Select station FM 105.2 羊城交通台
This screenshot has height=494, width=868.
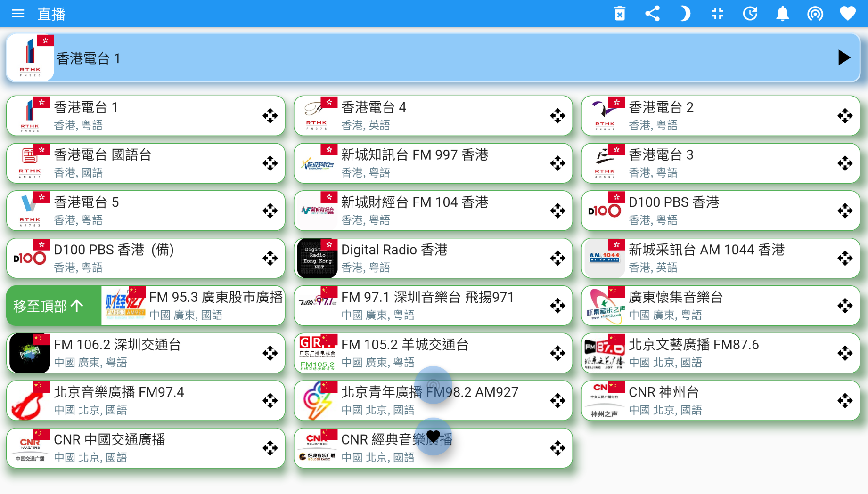pos(433,353)
